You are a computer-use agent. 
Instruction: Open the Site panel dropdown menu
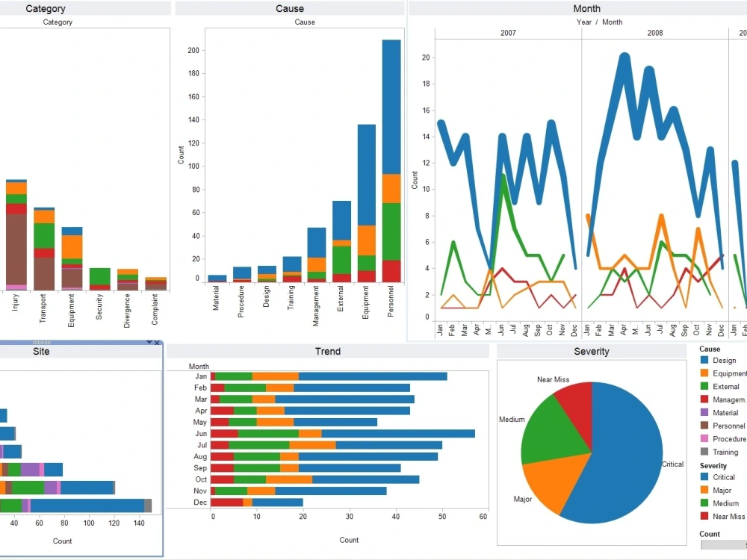coord(149,343)
